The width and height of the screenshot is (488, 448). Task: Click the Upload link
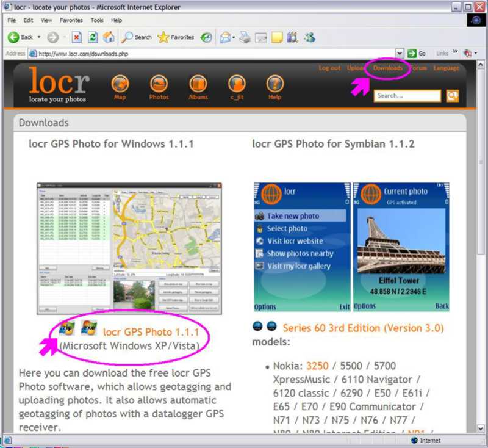pos(357,68)
